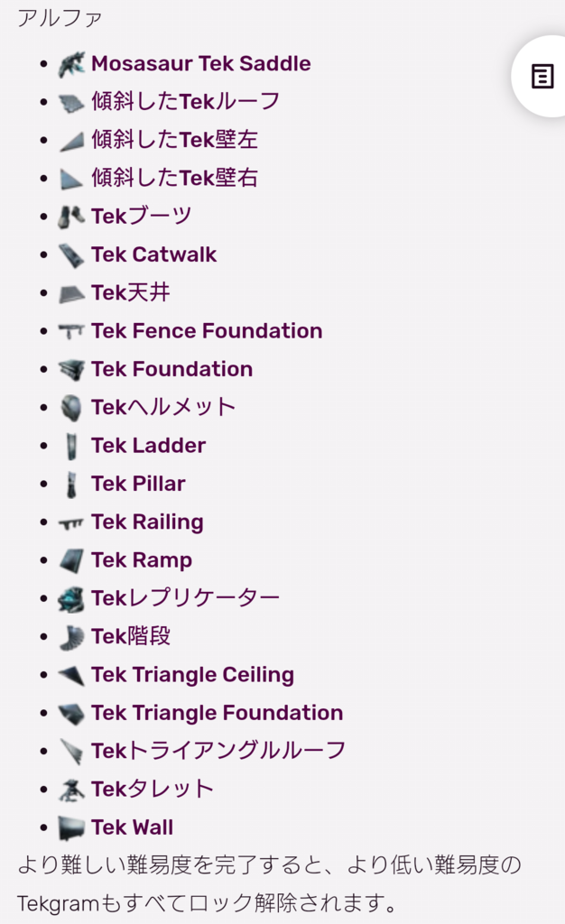Click the Tek Catwalk item icon
This screenshot has height=924, width=565.
pos(71,255)
